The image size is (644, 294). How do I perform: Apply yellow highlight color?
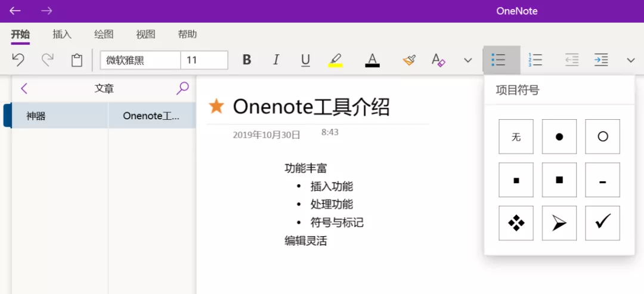point(336,60)
